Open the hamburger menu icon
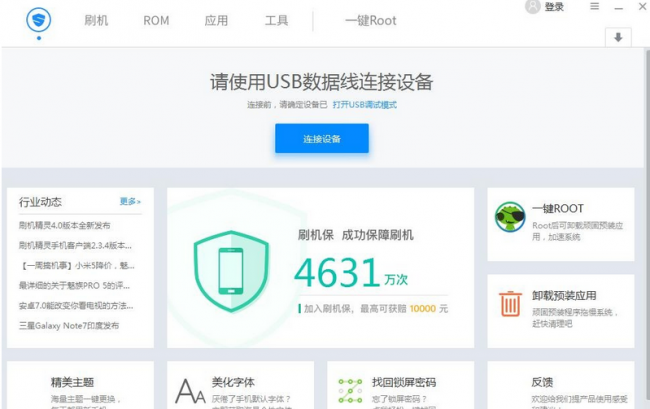The height and width of the screenshot is (409, 650). coord(594,6)
